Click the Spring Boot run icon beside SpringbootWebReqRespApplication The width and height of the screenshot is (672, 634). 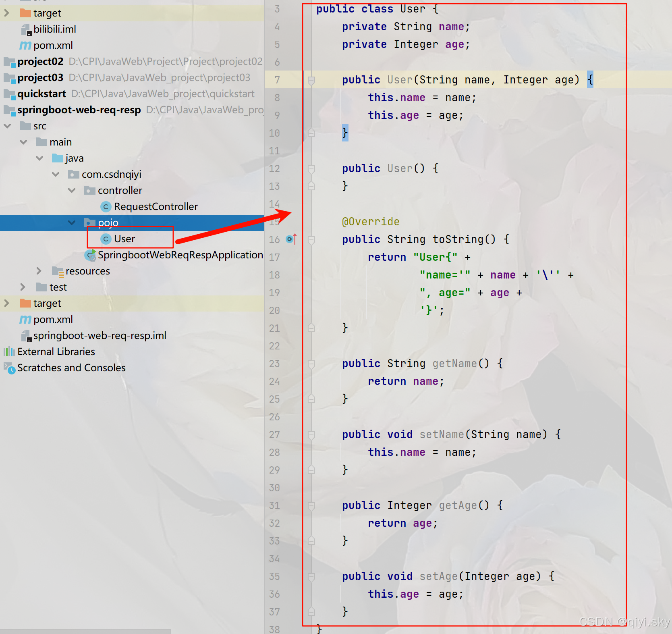coord(89,255)
